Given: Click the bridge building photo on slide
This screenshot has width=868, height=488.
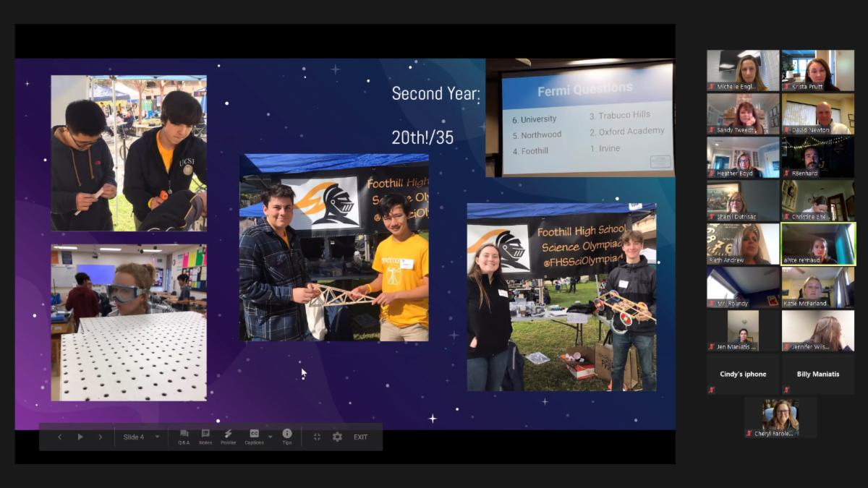Looking at the screenshot, I should click(x=334, y=247).
